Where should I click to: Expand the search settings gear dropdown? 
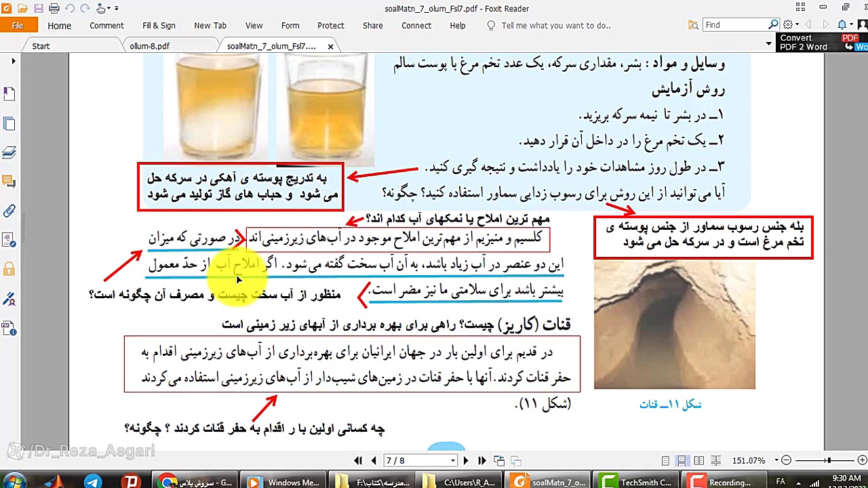(797, 25)
